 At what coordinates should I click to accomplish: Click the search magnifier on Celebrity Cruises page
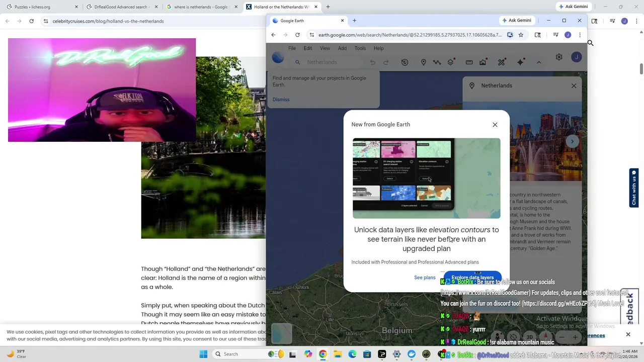pyautogui.click(x=591, y=43)
